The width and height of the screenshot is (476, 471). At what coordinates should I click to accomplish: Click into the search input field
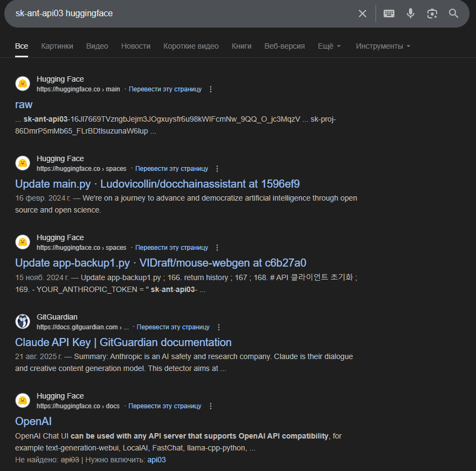pos(182,14)
